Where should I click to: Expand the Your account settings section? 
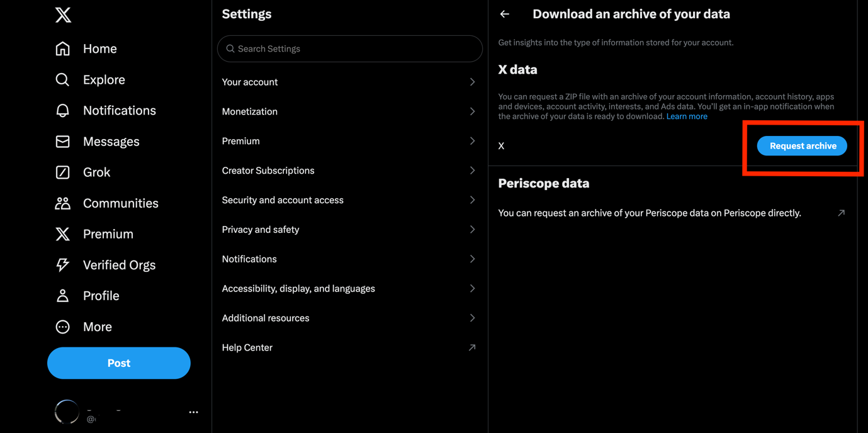click(349, 82)
